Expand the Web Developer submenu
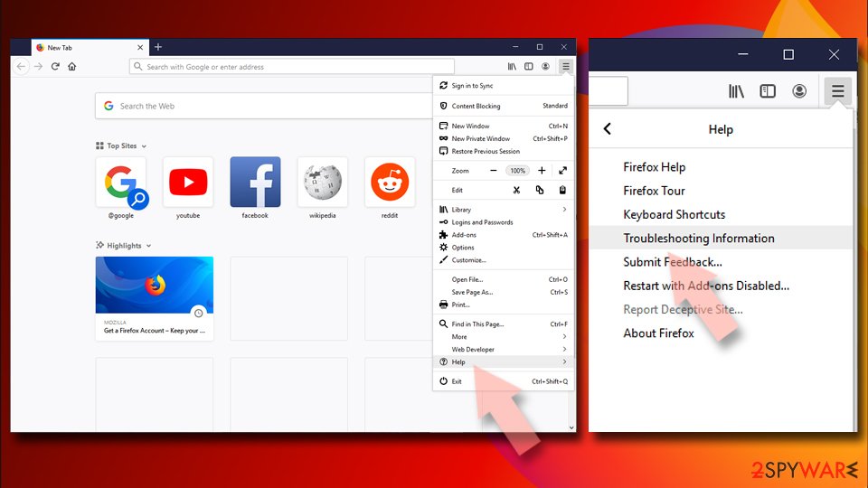 (x=504, y=349)
